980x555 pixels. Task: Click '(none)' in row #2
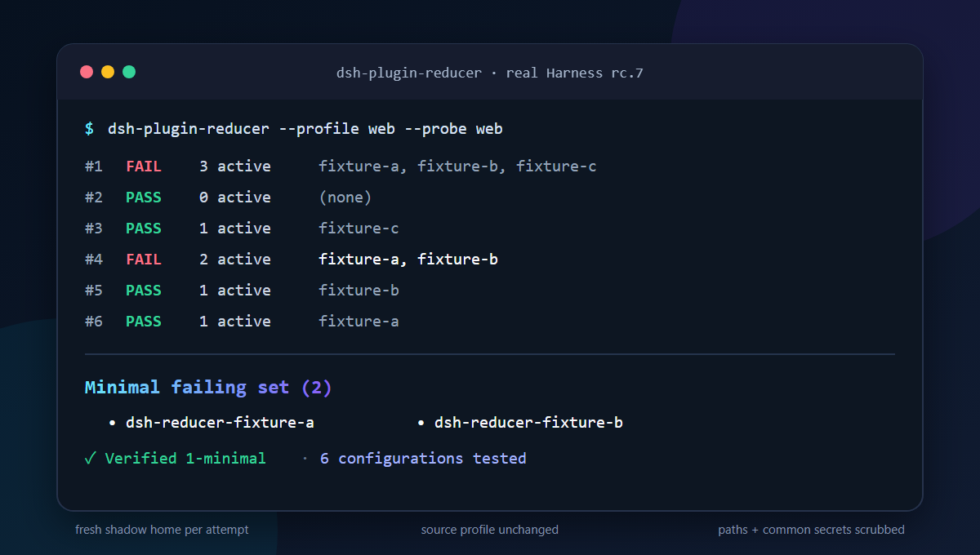tap(345, 198)
